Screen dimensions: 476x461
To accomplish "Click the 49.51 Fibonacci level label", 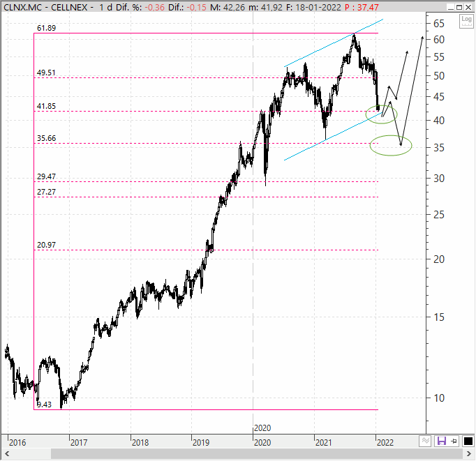I will point(47,73).
